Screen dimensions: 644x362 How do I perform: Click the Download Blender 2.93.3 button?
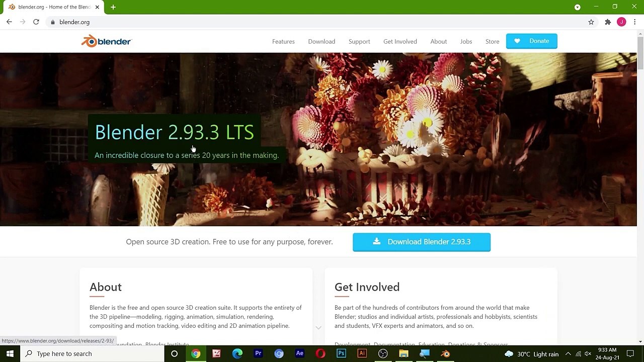coord(422,242)
